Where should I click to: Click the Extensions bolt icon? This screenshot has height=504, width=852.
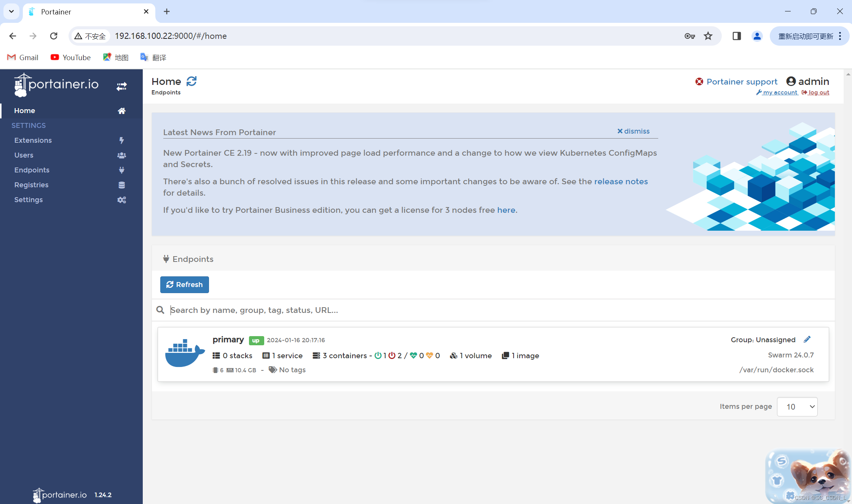[121, 140]
